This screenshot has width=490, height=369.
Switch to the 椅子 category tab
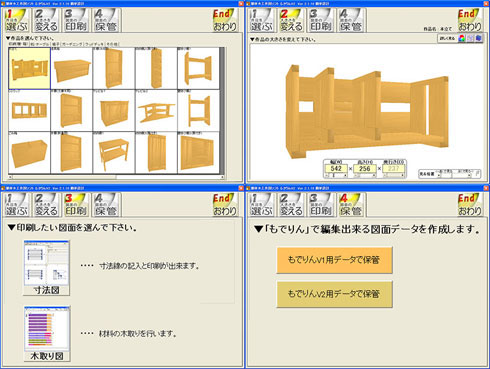55,44
